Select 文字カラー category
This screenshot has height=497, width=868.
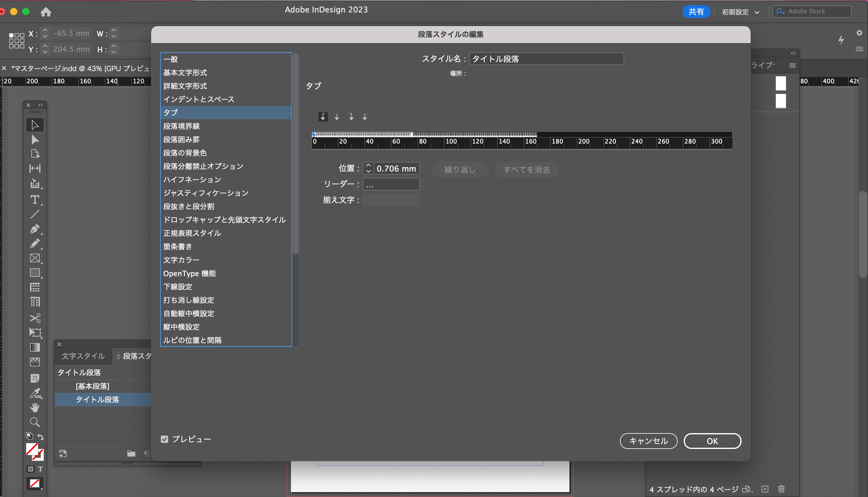click(x=226, y=260)
